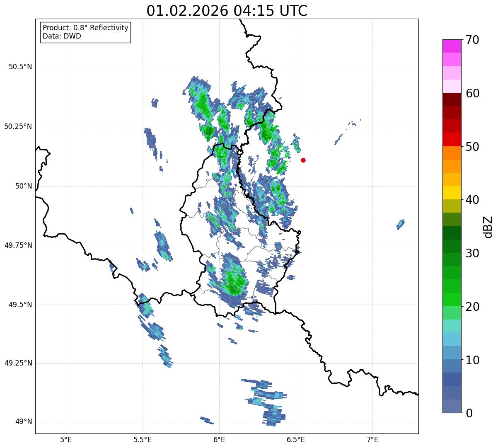Click the bright red colorbar segment below 55
The width and height of the screenshot is (498, 448).
452,139
